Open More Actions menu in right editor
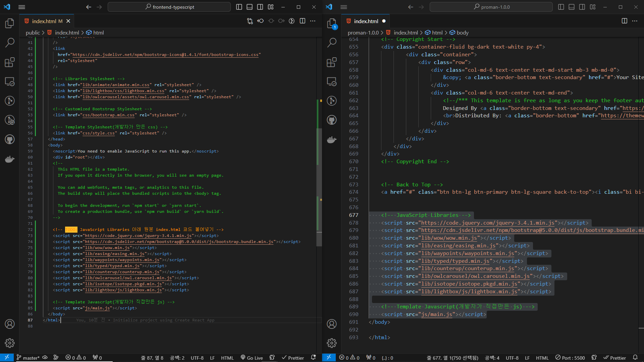644x362 pixels. click(635, 21)
